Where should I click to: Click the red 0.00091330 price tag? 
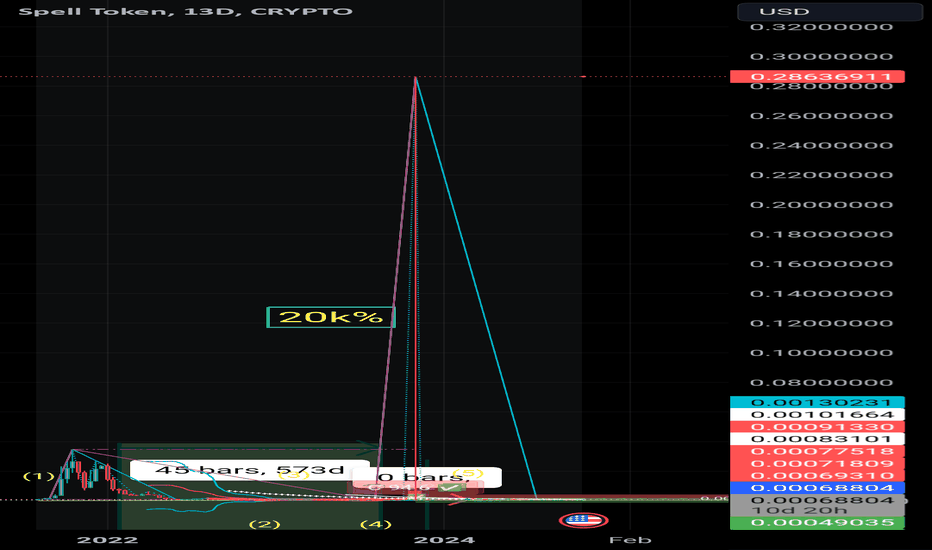(817, 427)
